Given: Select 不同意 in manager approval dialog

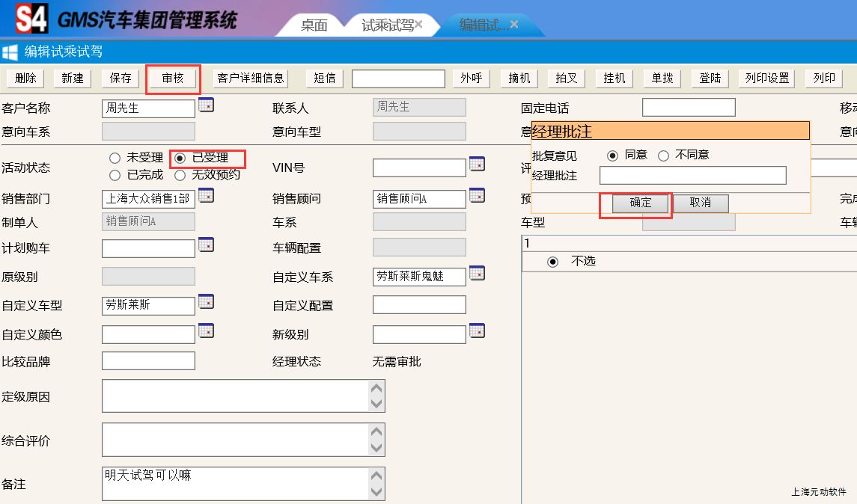Looking at the screenshot, I should [x=663, y=156].
